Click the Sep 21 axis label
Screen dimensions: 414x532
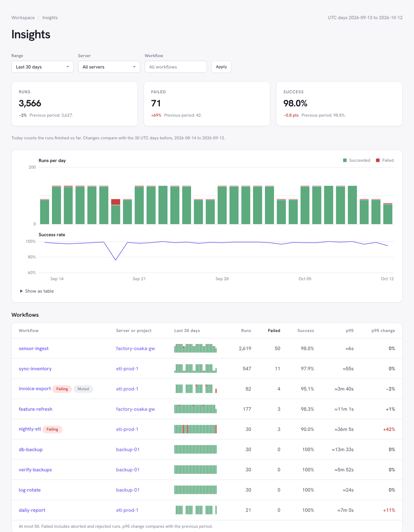click(x=139, y=279)
